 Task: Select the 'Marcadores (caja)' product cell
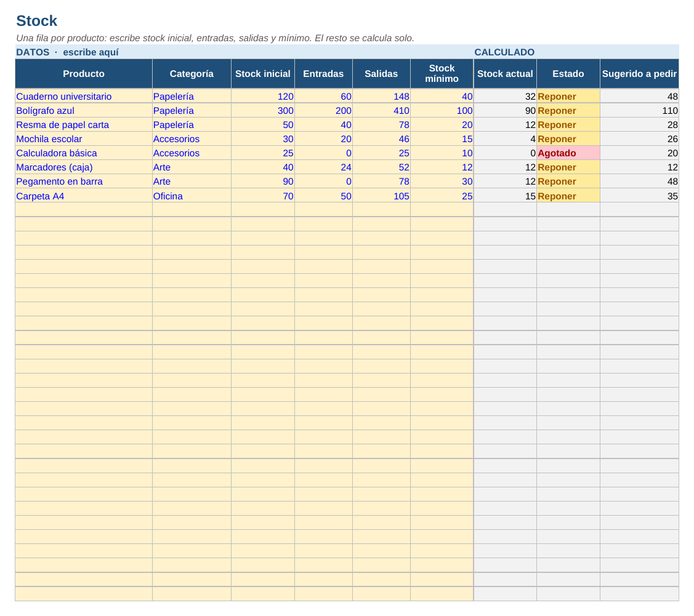click(x=84, y=167)
